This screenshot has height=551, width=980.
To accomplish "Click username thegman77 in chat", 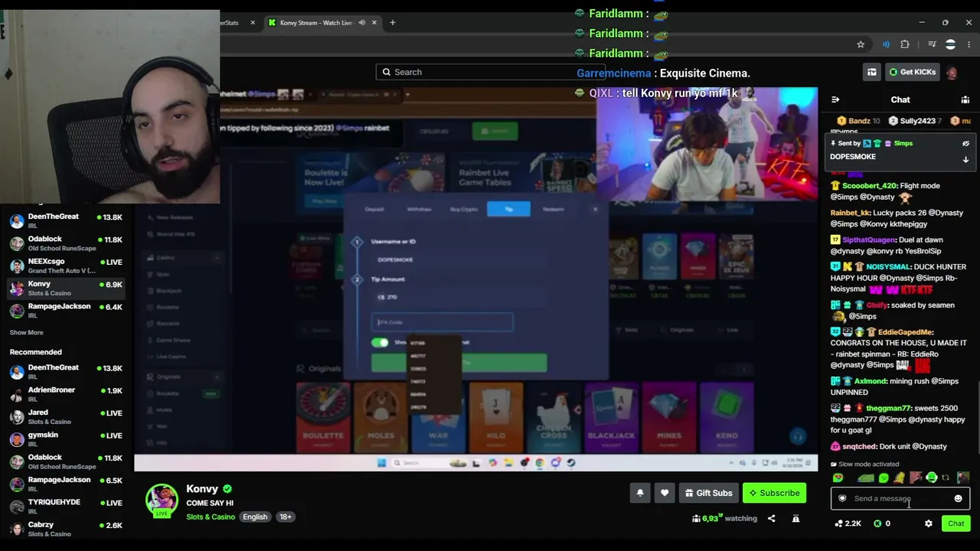I will [888, 409].
